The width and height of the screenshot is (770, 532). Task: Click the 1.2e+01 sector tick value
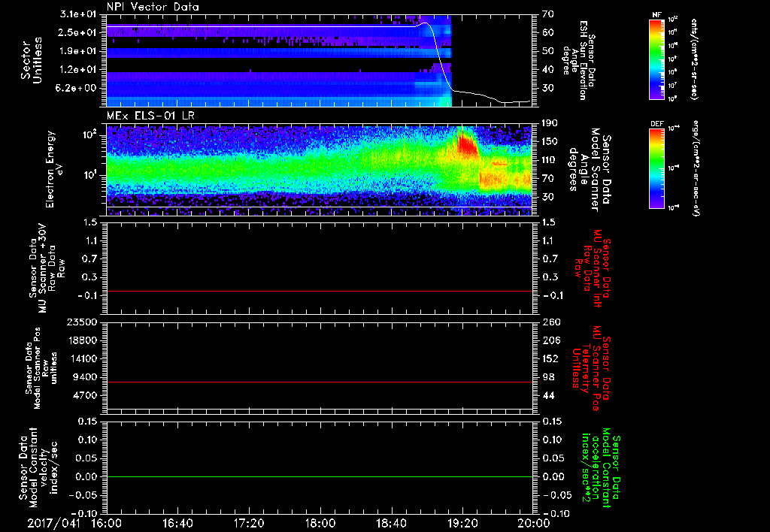78,70
